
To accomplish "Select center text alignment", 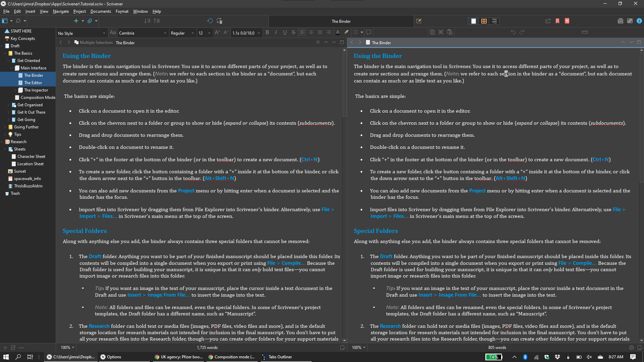I will tap(311, 32).
